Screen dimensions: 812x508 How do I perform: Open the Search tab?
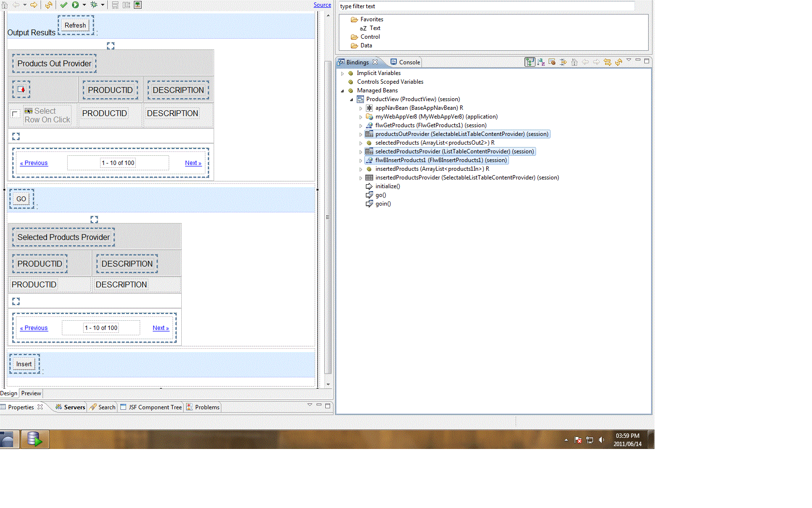(103, 407)
